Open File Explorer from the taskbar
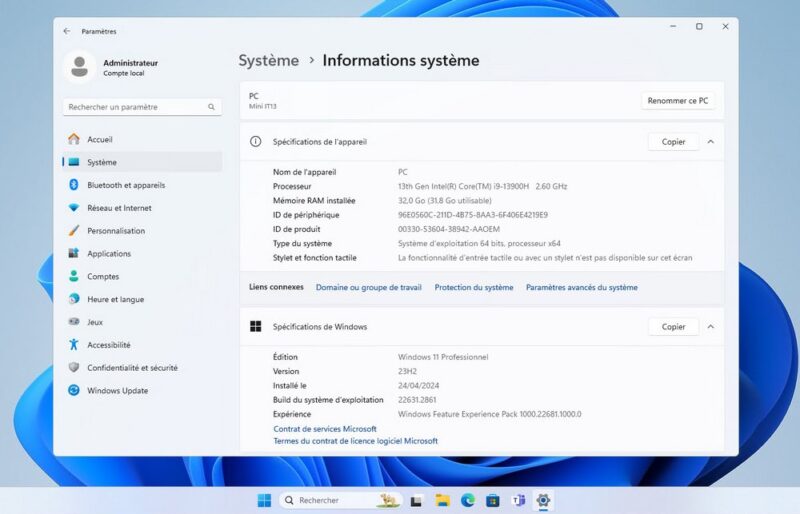Screen dimensions: 800x514 pyautogui.click(x=442, y=500)
